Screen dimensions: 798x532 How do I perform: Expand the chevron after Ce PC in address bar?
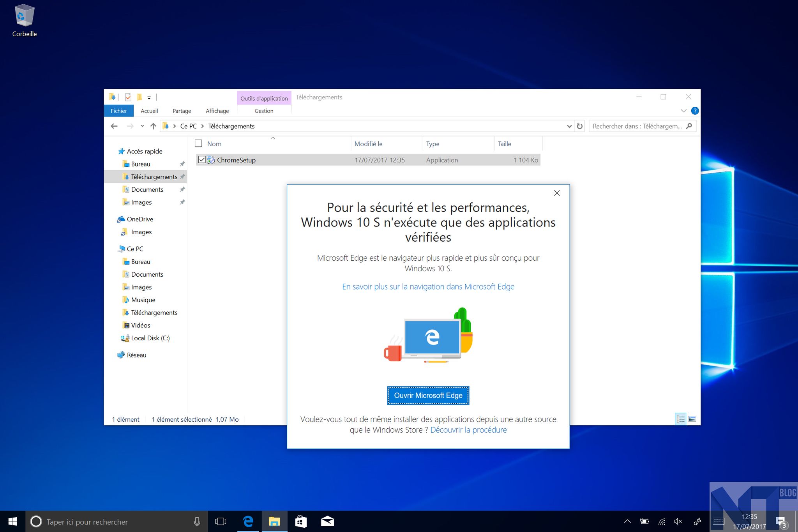(x=203, y=126)
